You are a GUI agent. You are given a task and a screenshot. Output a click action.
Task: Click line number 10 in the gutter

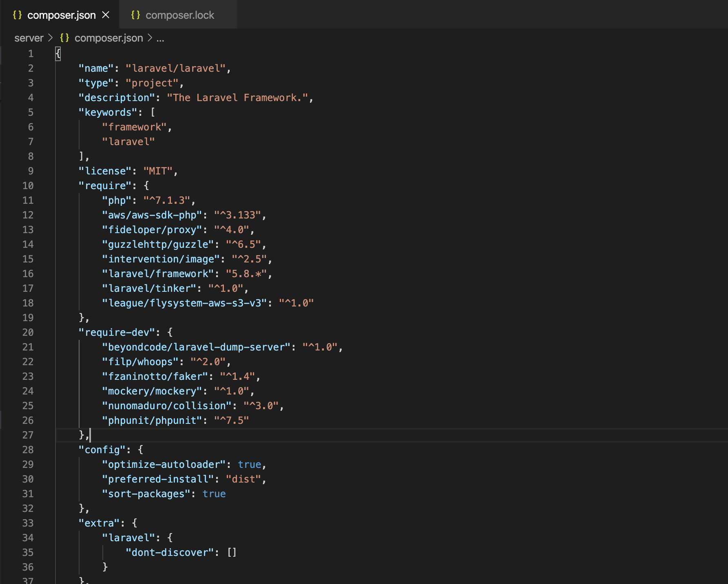click(x=28, y=186)
